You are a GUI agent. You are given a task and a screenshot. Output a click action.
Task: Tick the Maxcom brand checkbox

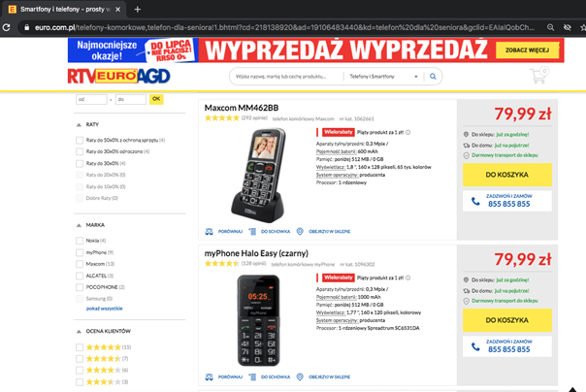pyautogui.click(x=80, y=264)
